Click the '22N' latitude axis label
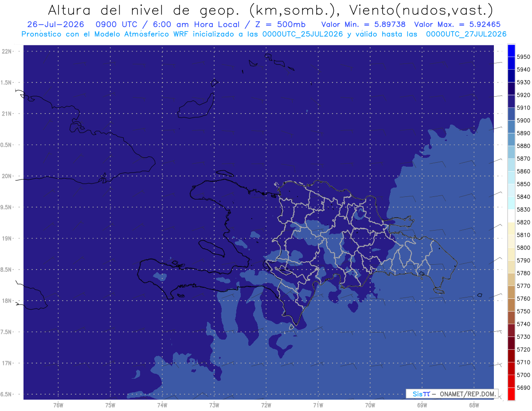Screen dimensions: 532x411 click(x=6, y=51)
